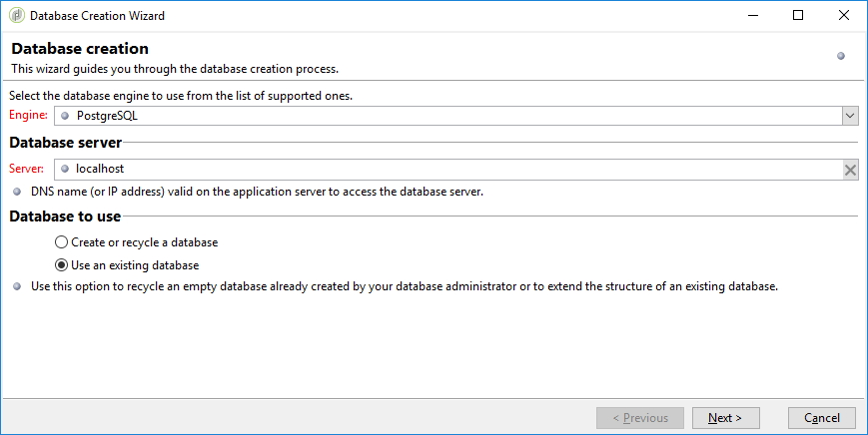The image size is (868, 435).
Task: Clear the Server field with X icon
Action: click(x=850, y=170)
